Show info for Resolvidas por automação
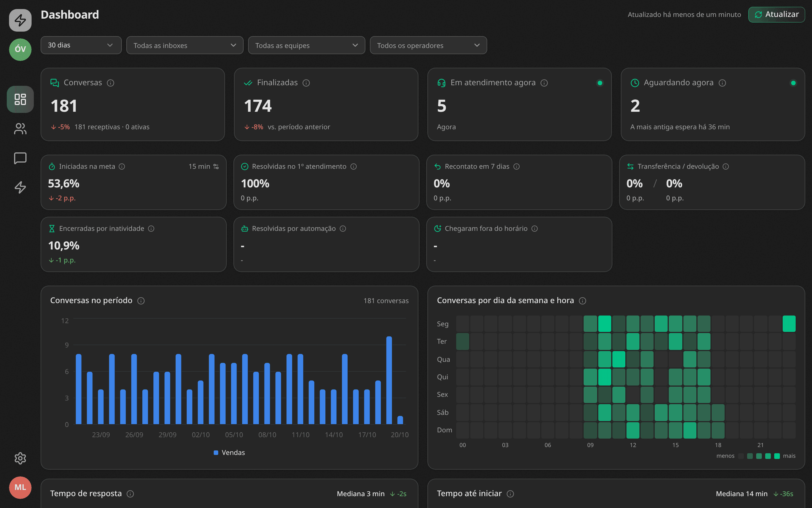This screenshot has width=812, height=508. (x=343, y=229)
